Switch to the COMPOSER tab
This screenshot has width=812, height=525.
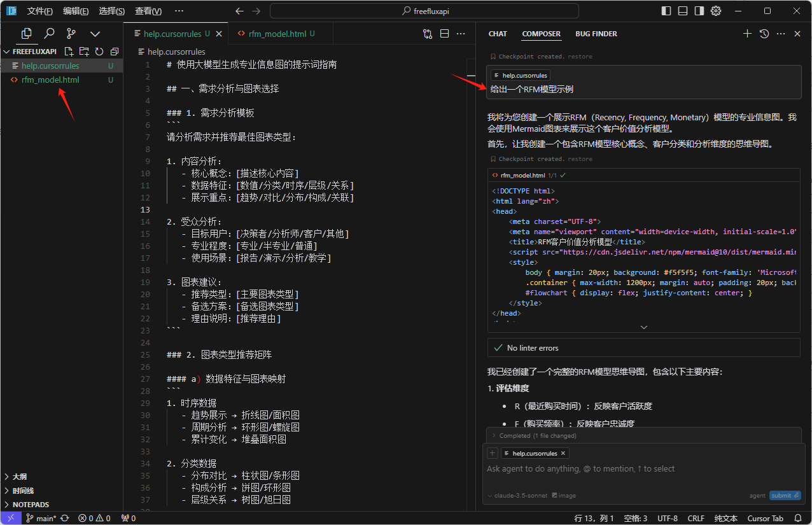tap(542, 34)
